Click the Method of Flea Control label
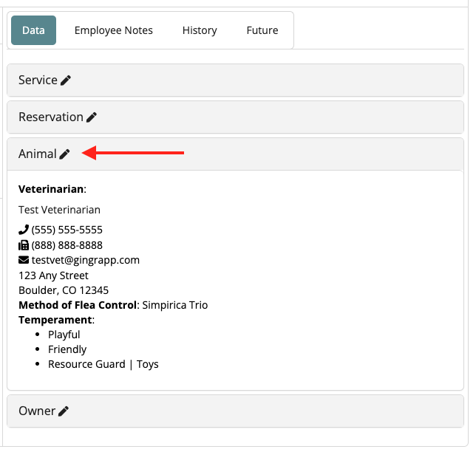This screenshot has height=452, width=476. click(x=78, y=305)
